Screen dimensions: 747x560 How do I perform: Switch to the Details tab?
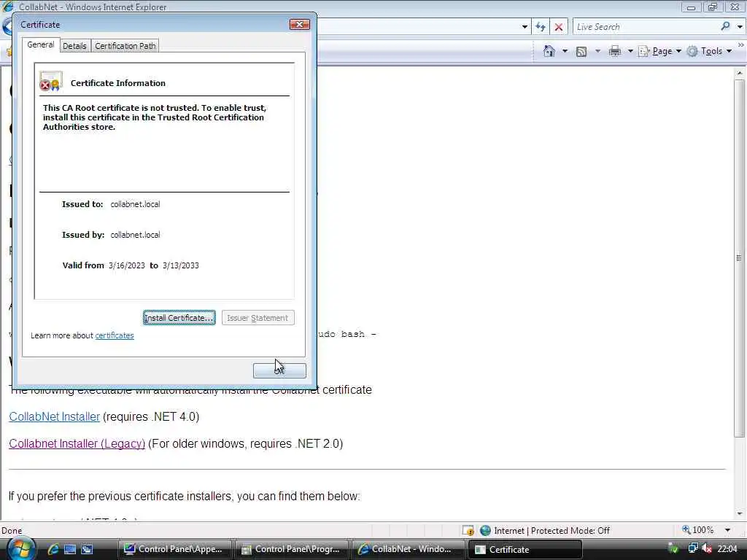click(x=75, y=46)
